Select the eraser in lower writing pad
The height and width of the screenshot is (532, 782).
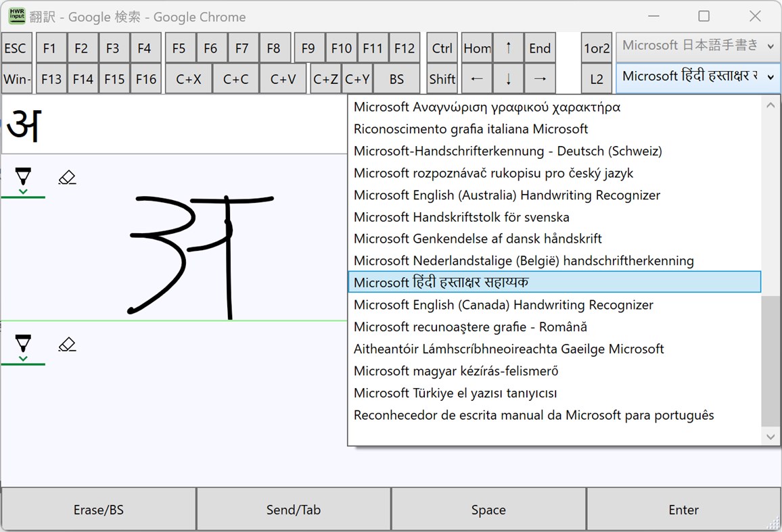click(67, 345)
